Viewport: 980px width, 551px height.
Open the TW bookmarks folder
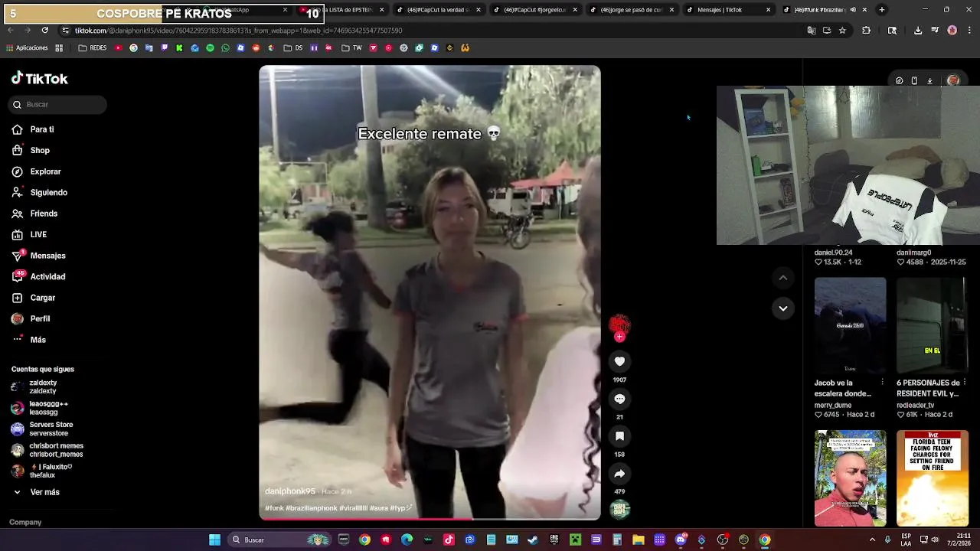(x=351, y=48)
